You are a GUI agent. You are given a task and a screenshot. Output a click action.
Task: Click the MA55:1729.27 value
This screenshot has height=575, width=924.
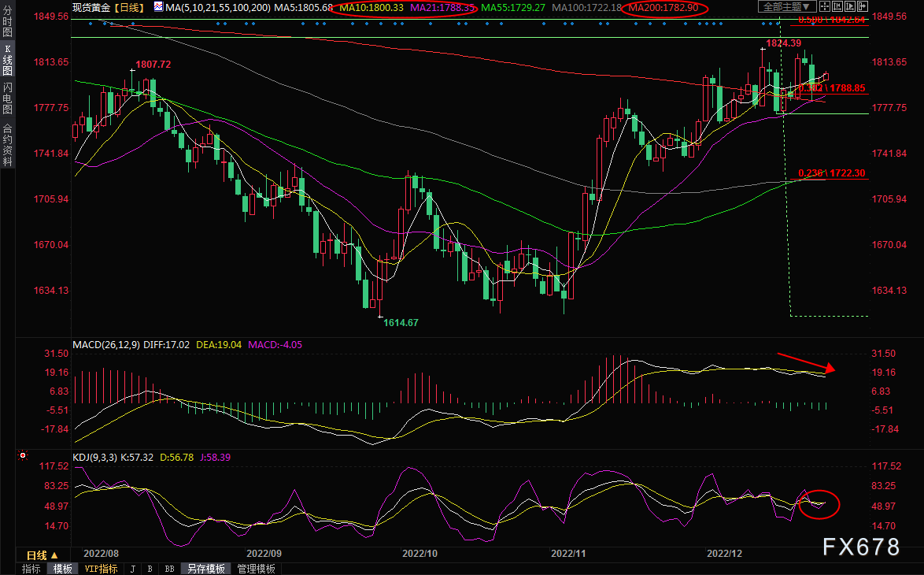point(513,8)
